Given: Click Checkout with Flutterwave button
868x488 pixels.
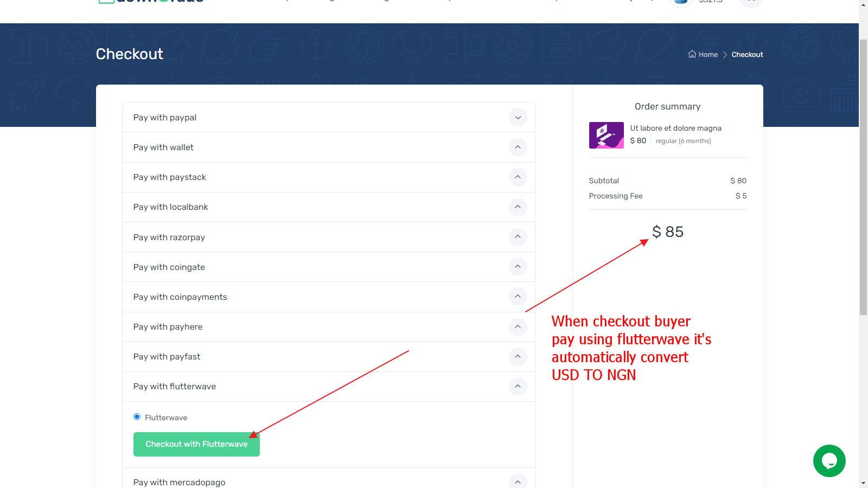Looking at the screenshot, I should (196, 444).
